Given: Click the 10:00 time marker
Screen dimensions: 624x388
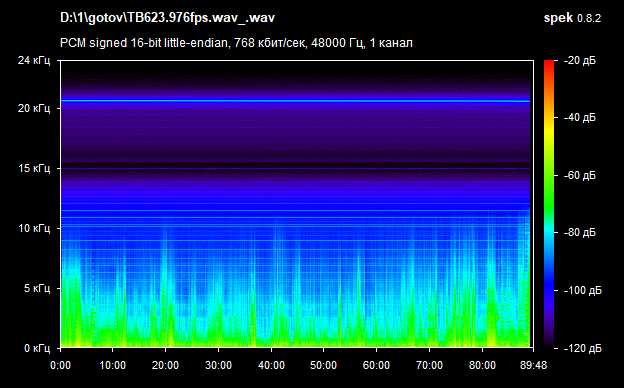Looking at the screenshot, I should pyautogui.click(x=113, y=365).
